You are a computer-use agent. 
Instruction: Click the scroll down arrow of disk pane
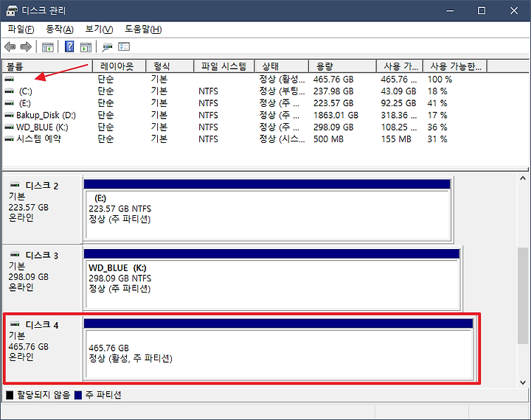pos(523,382)
